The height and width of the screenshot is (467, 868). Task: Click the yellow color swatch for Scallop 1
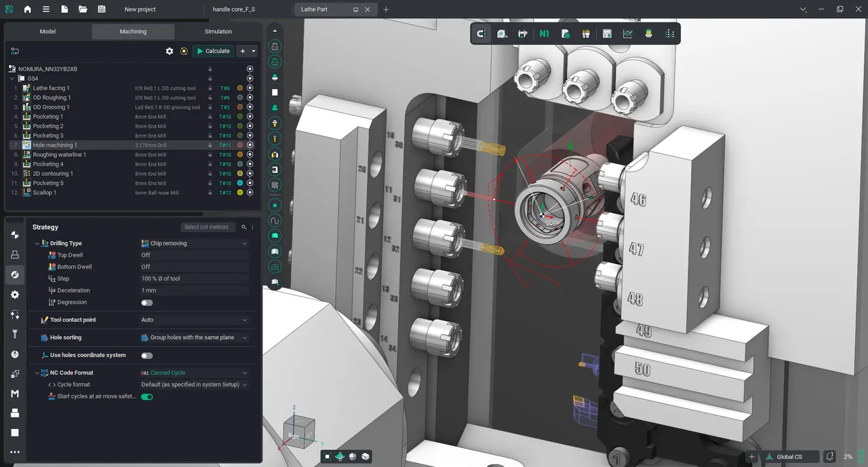click(x=240, y=193)
